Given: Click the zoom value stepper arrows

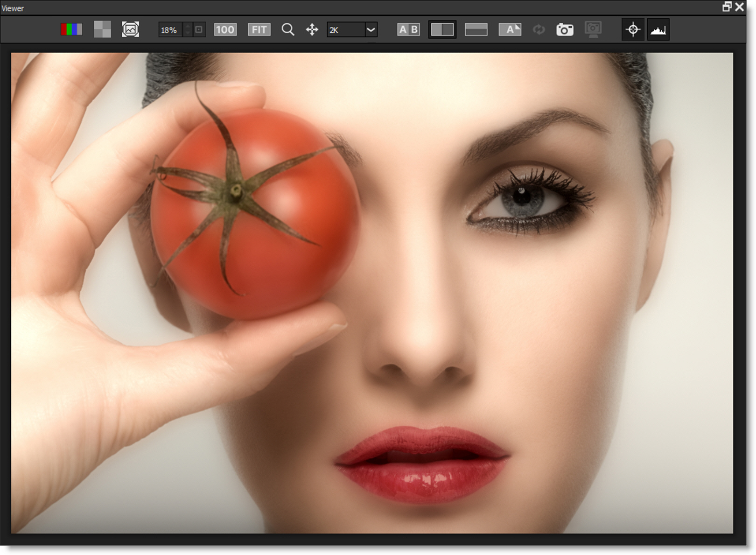Looking at the screenshot, I should pyautogui.click(x=188, y=30).
